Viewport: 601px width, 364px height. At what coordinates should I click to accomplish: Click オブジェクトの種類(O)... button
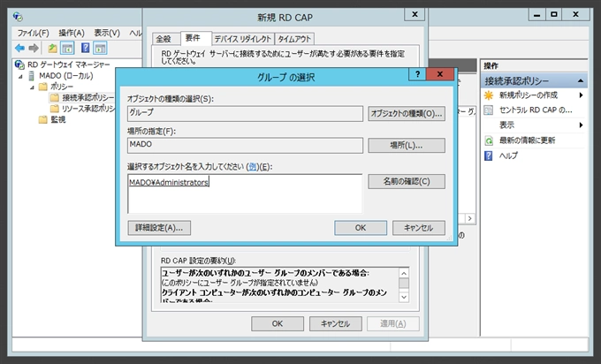tap(407, 114)
